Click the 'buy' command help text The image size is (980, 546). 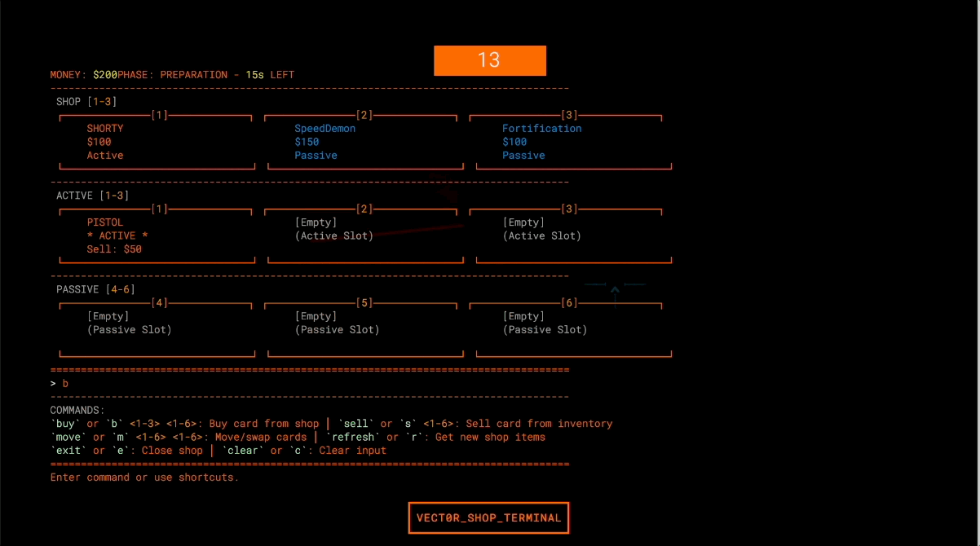click(64, 424)
